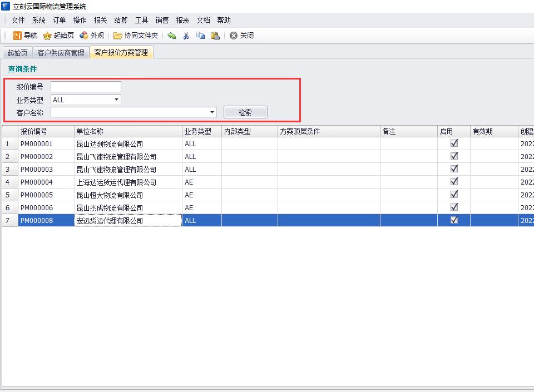This screenshot has height=392, width=534.
Task: Click the 导航 navigation toolbar icon
Action: tap(17, 36)
